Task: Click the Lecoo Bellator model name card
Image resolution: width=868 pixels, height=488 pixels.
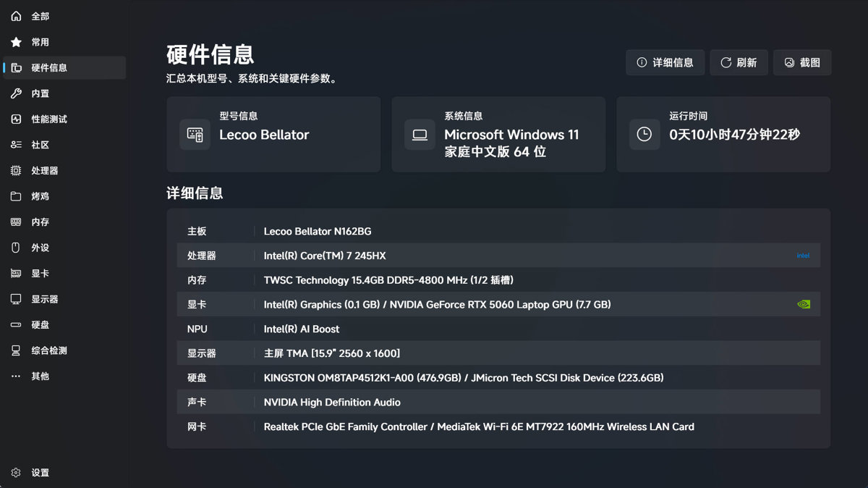Action: [273, 135]
